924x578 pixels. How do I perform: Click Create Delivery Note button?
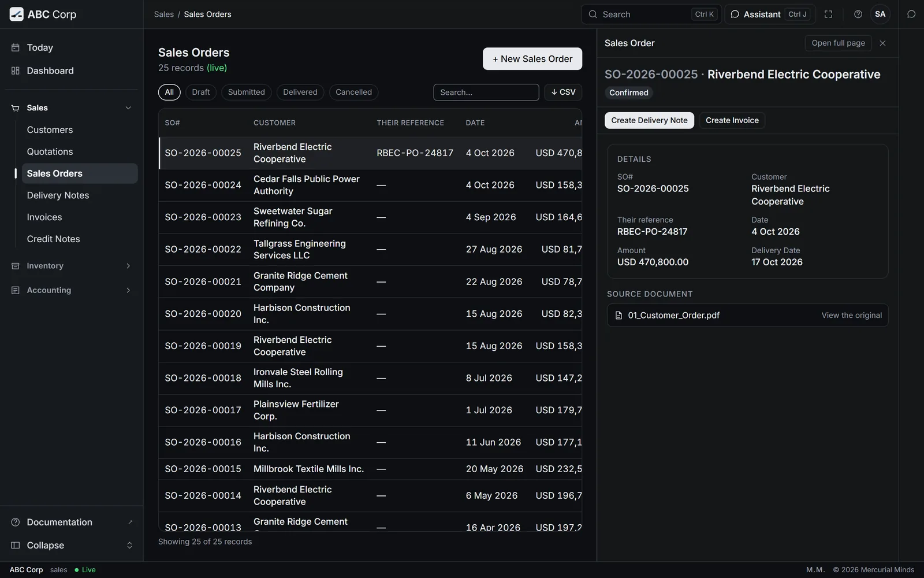(x=649, y=120)
